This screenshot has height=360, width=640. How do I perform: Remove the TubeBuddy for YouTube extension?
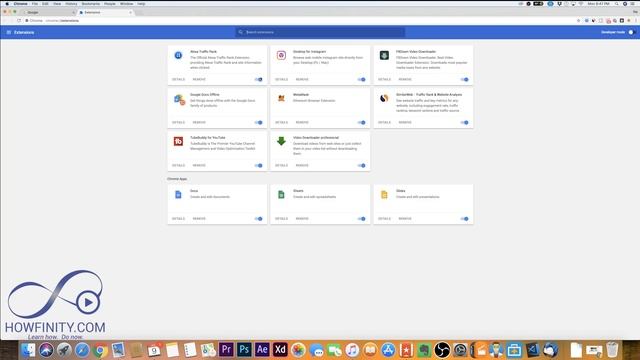199,166
